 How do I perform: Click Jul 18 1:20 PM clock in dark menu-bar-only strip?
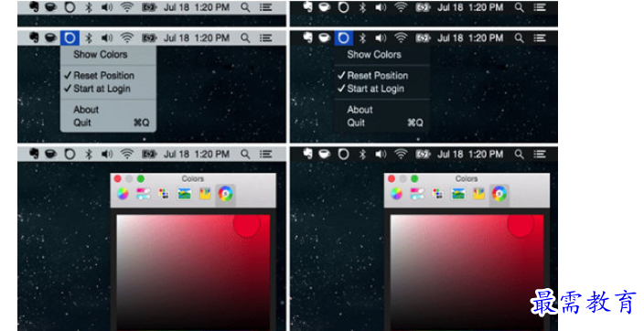pos(470,7)
